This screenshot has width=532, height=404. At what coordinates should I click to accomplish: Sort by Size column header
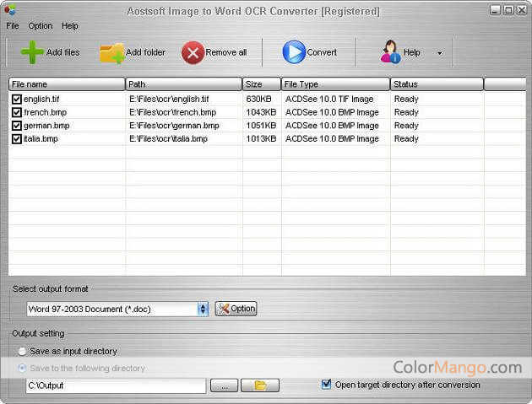click(x=262, y=84)
